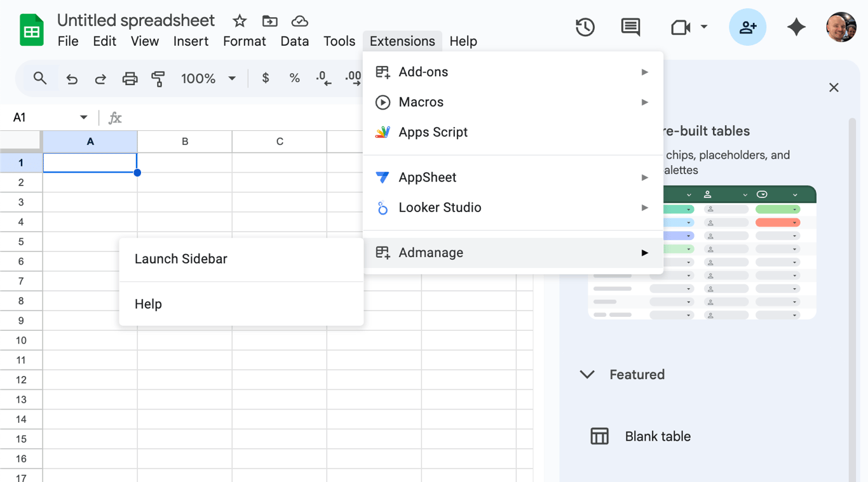Screen dimensions: 868x482
Task: Open the Google Sheets home logo
Action: 31,30
